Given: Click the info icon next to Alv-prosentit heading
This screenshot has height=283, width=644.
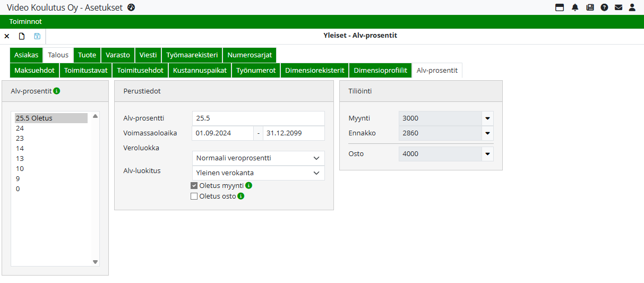Looking at the screenshot, I should tap(57, 91).
